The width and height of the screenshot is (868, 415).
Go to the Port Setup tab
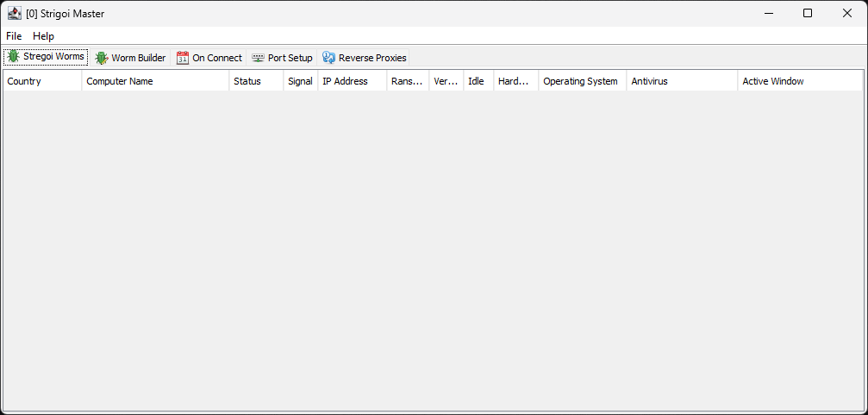[x=282, y=58]
